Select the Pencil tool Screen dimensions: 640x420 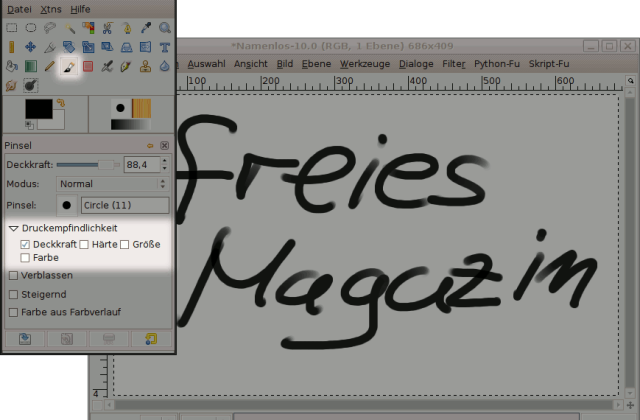point(50,66)
